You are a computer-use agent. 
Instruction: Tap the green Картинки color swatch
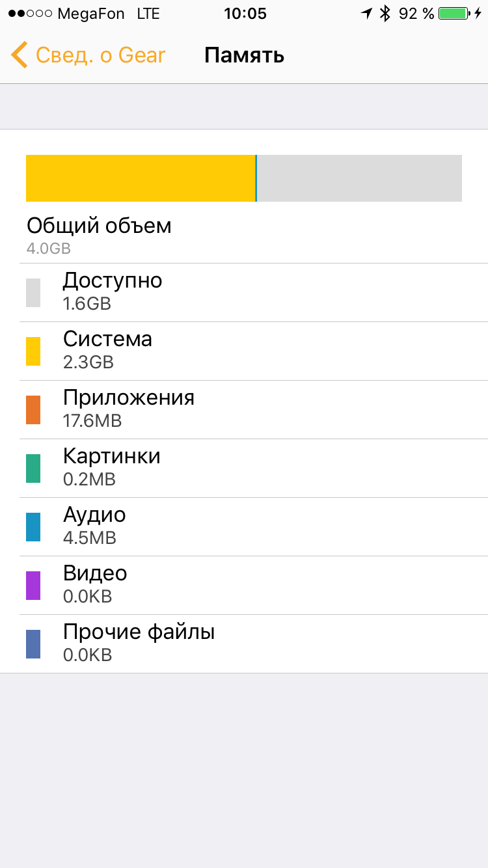click(33, 468)
